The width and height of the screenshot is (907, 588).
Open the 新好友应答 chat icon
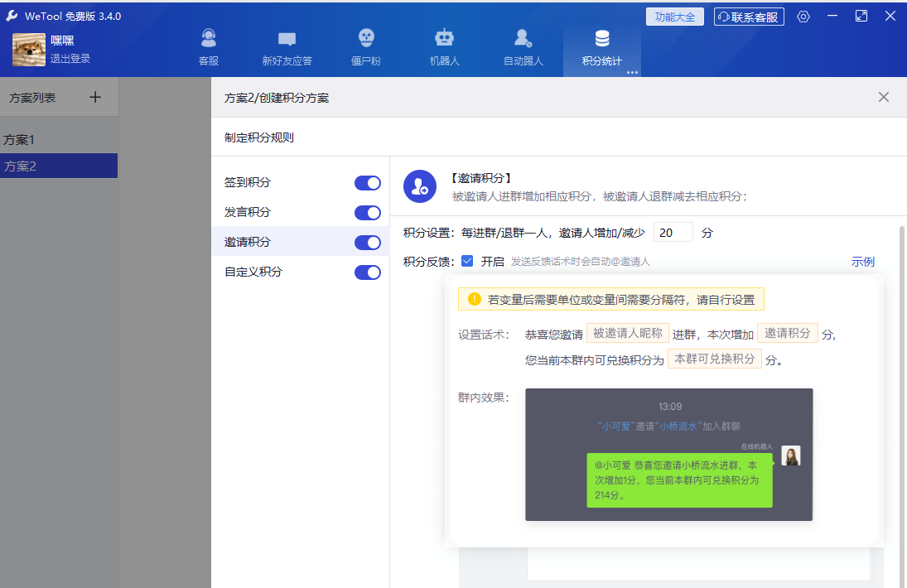pos(287,39)
